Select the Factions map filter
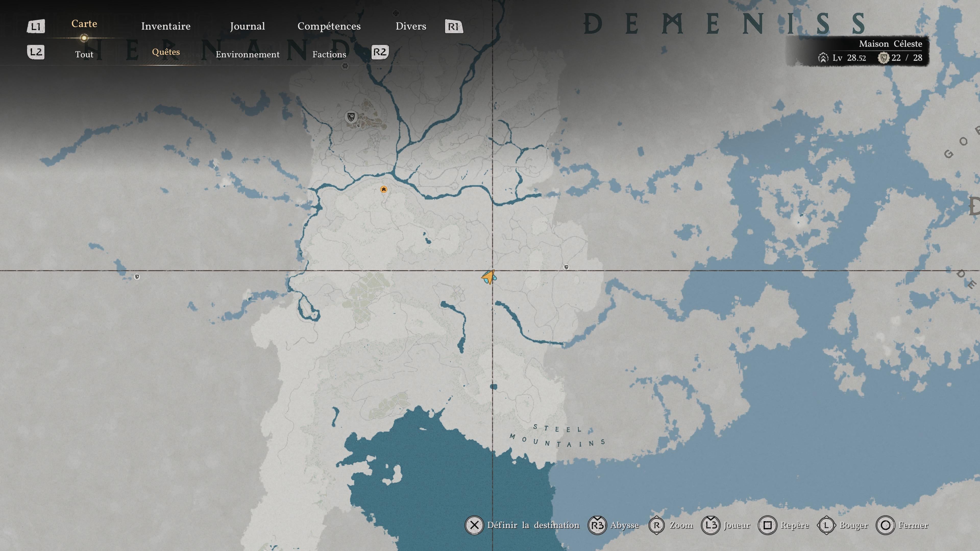980x551 pixels. pos(329,54)
